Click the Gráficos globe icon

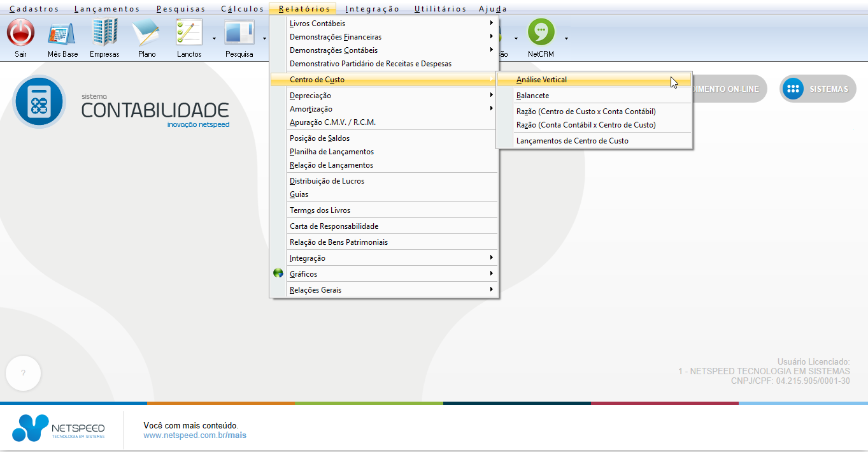coord(278,273)
